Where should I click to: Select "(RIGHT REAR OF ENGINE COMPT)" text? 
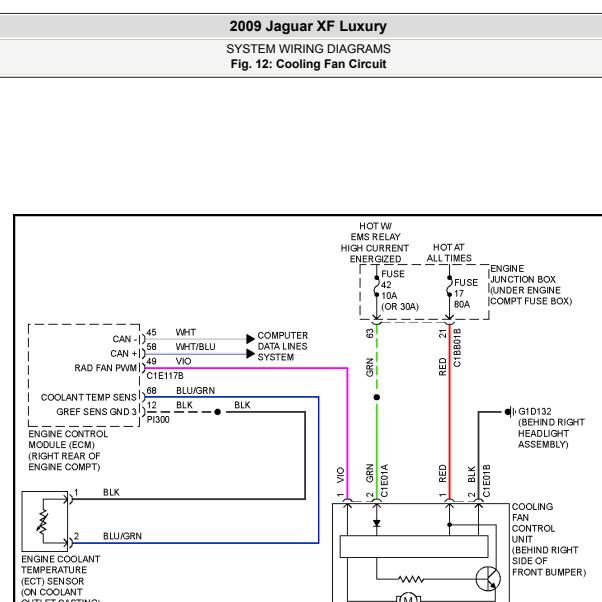pyautogui.click(x=64, y=461)
